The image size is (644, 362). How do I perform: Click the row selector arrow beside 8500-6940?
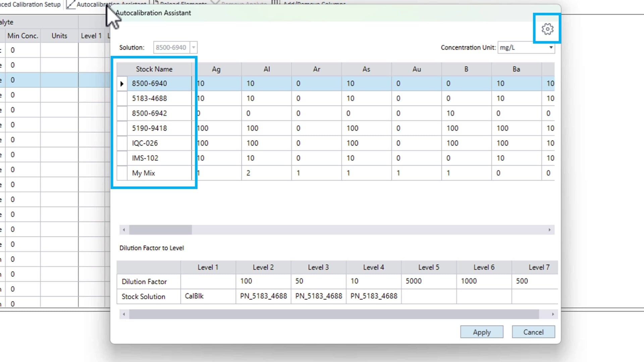pos(122,83)
